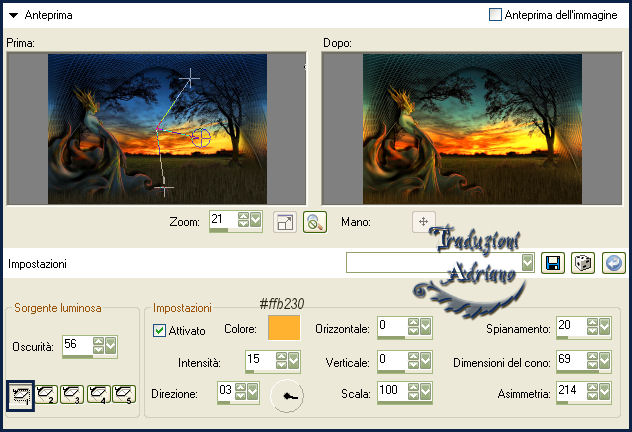Image resolution: width=632 pixels, height=432 pixels.
Task: Click the bottom crosshair handle in Prima preview
Action: [164, 187]
